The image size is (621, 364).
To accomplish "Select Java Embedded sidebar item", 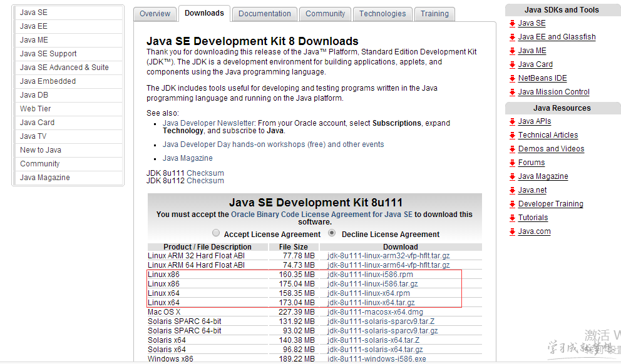I will point(68,81).
